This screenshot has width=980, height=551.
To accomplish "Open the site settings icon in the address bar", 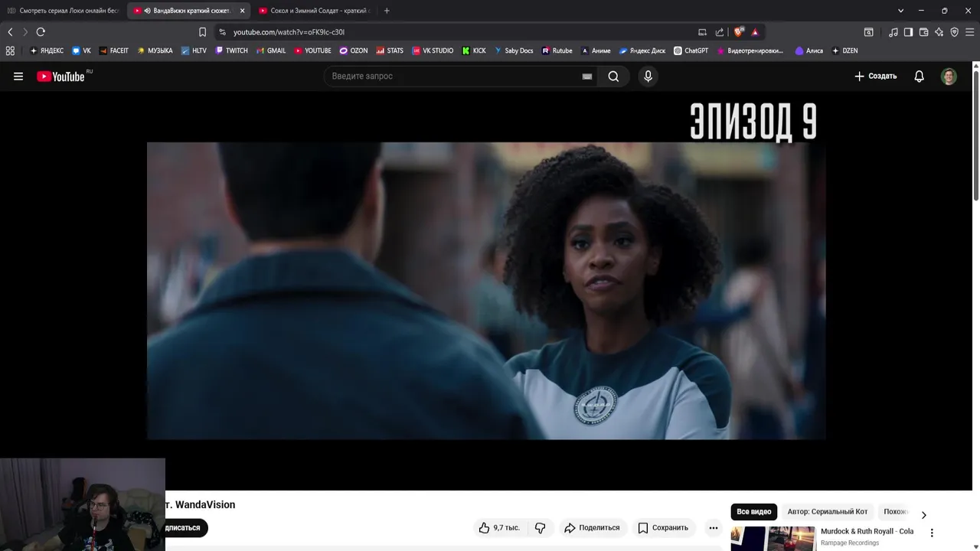I will 222,32.
